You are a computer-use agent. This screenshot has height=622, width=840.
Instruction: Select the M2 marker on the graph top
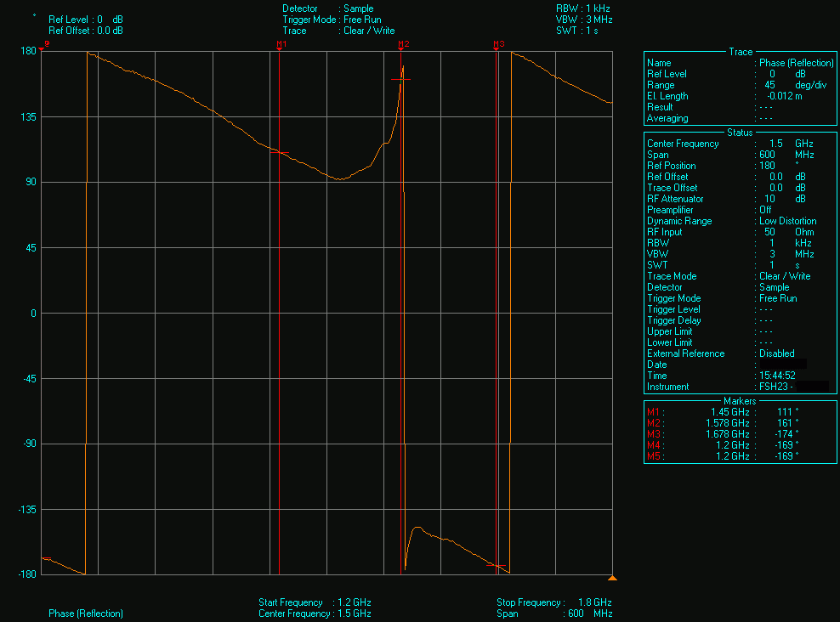point(403,44)
